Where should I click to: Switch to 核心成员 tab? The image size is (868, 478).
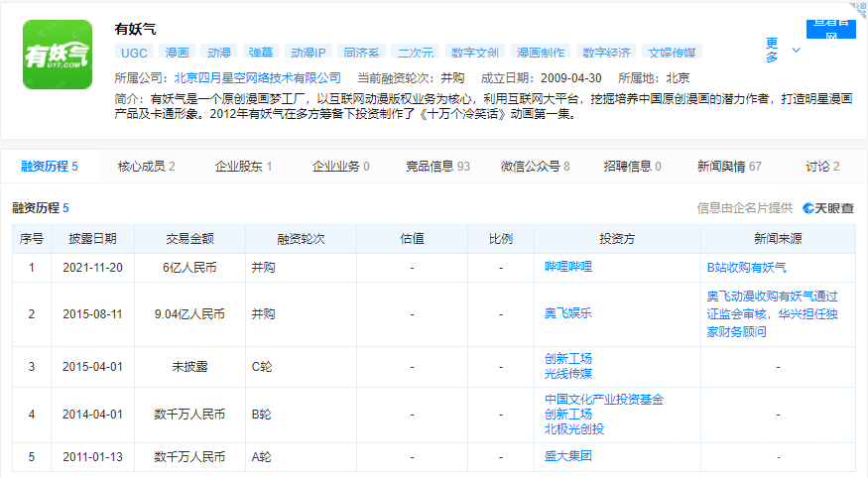[147, 167]
